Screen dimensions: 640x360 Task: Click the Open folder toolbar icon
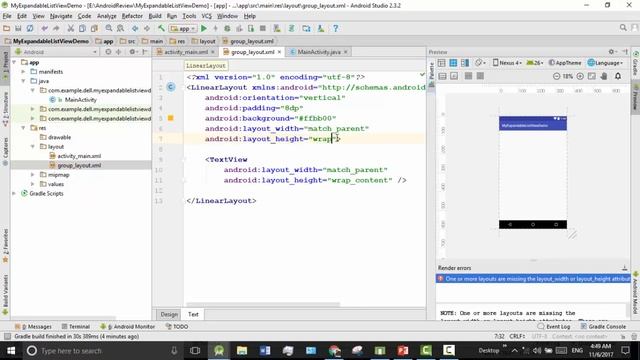coord(7,29)
